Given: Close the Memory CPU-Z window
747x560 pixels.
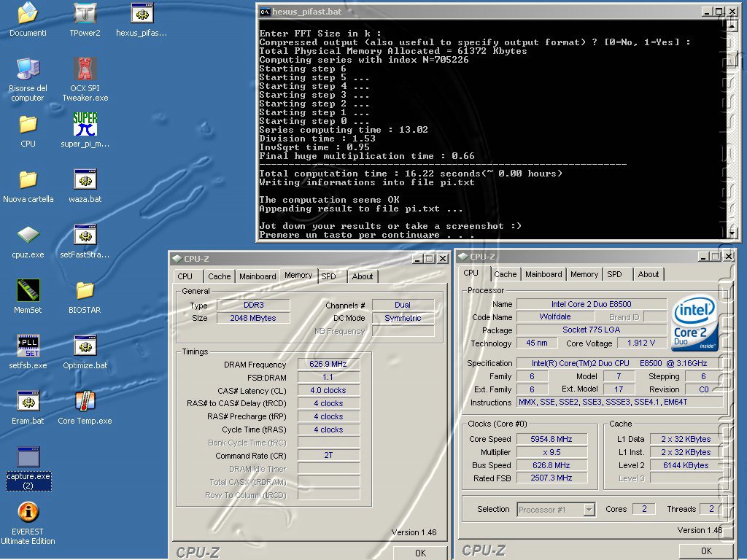Looking at the screenshot, I should pyautogui.click(x=443, y=259).
